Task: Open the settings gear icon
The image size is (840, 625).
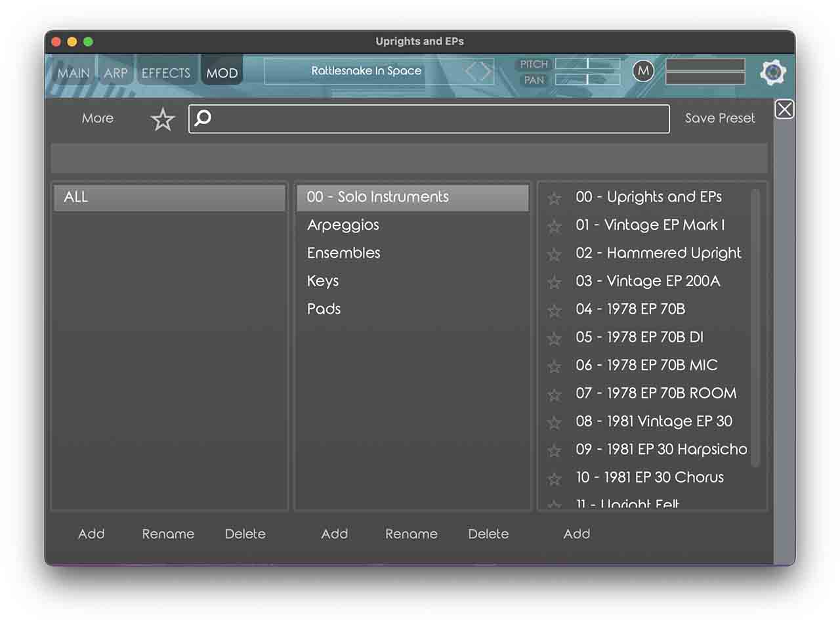Action: pos(773,72)
